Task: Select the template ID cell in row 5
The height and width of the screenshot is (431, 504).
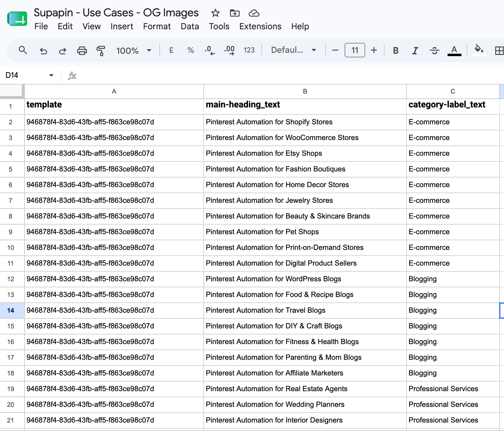Action: click(x=114, y=169)
